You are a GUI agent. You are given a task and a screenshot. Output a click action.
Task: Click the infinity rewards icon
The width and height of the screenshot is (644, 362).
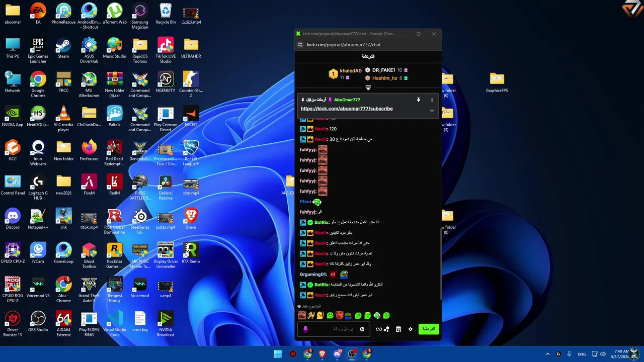(x=379, y=329)
